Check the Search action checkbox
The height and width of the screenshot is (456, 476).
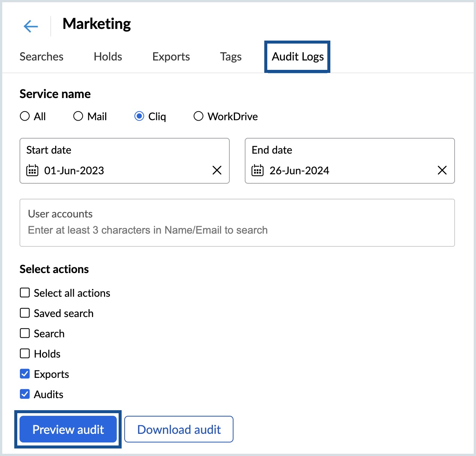(25, 333)
